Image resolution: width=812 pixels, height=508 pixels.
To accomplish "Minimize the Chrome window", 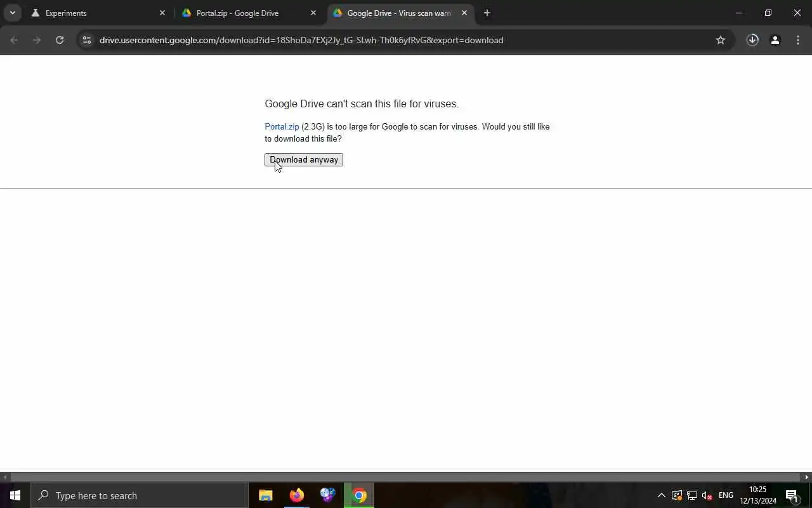I will point(738,13).
